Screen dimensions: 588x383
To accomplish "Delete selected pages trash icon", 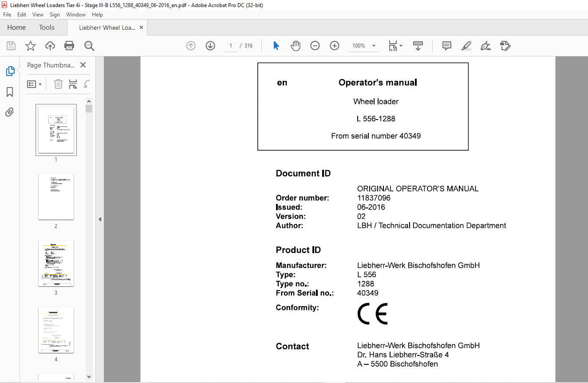I will click(58, 84).
